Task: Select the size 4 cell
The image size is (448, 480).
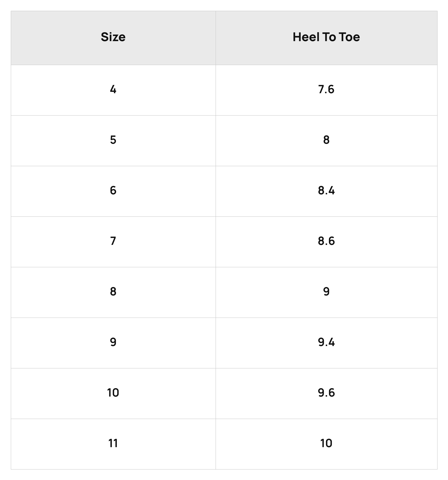Action: click(x=113, y=90)
